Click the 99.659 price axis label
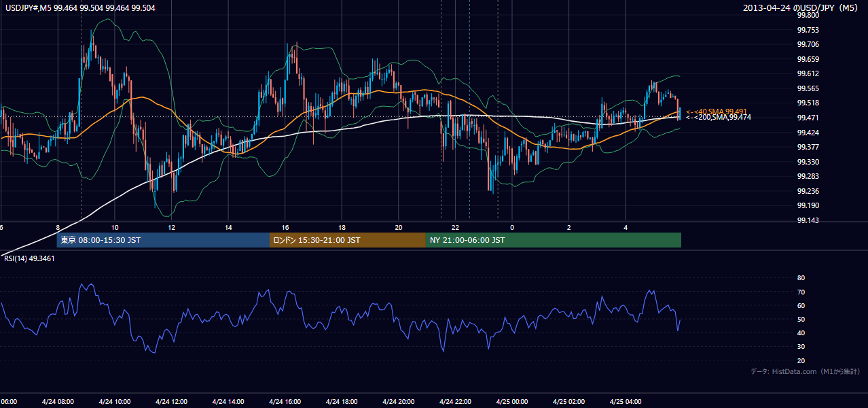Image resolution: width=868 pixels, height=408 pixels. point(808,59)
